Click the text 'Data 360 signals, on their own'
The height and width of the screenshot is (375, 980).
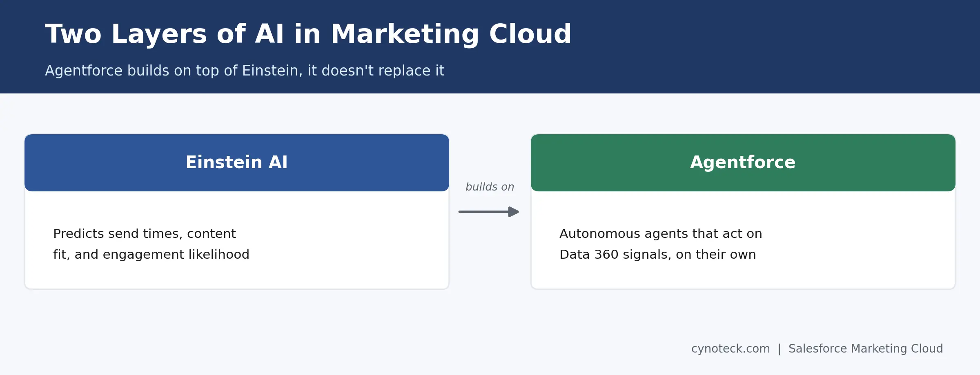coord(658,255)
